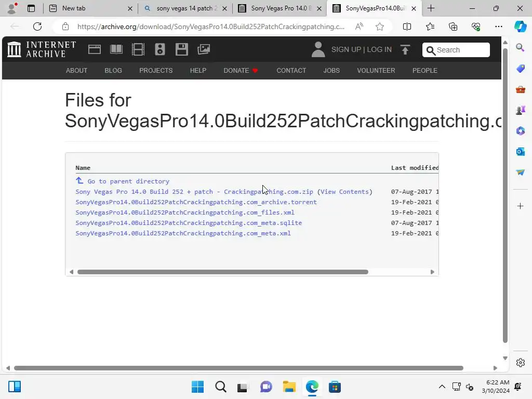Click the file list scroll left arrow

tap(71, 272)
